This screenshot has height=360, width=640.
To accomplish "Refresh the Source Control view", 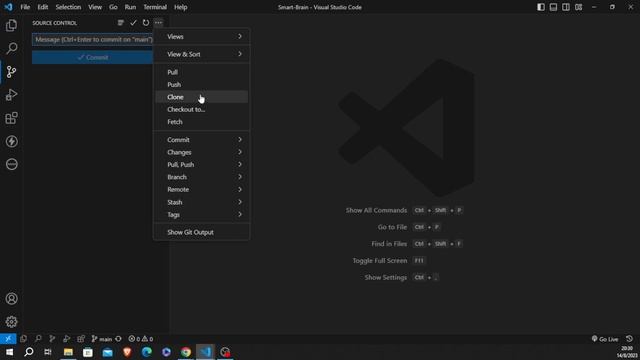I will pos(146,23).
